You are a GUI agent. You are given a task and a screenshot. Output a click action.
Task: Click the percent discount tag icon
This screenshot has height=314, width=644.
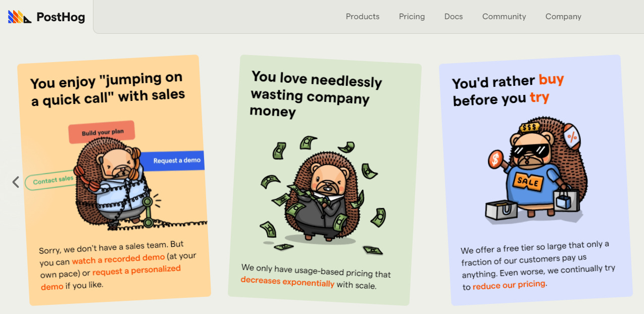pyautogui.click(x=572, y=136)
